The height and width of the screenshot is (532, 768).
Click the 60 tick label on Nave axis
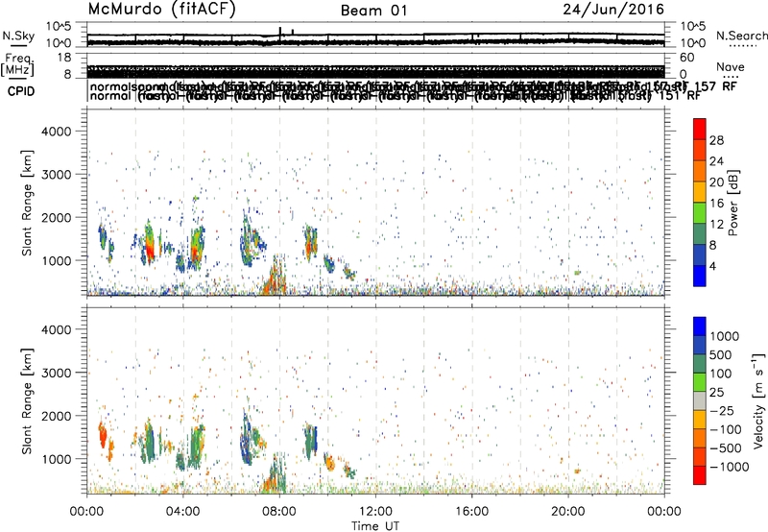pyautogui.click(x=687, y=58)
